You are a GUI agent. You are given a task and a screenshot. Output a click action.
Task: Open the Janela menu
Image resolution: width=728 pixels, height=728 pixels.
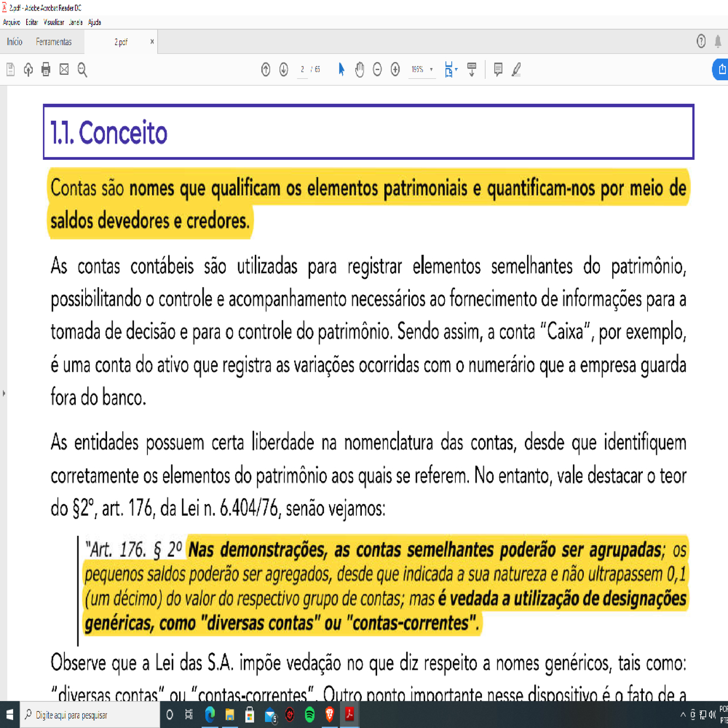(76, 22)
